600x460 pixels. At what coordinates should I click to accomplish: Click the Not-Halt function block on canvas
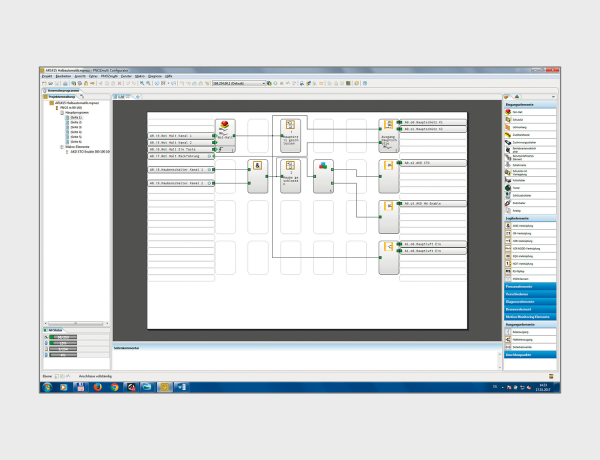[x=226, y=130]
